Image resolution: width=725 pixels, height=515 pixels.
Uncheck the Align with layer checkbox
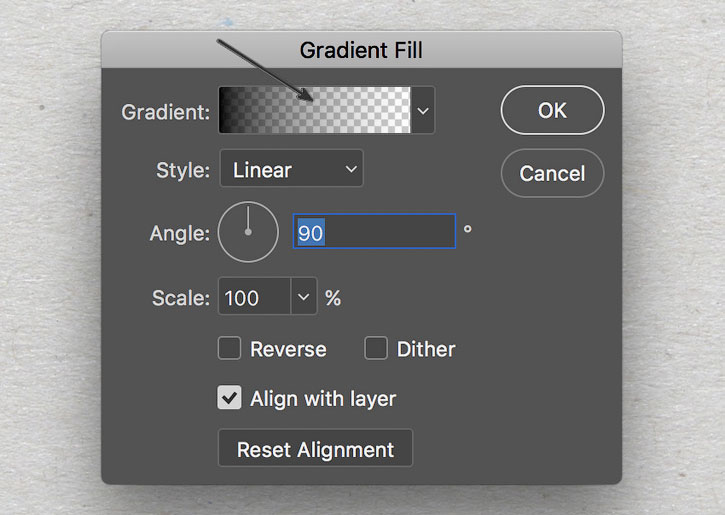[x=229, y=398]
